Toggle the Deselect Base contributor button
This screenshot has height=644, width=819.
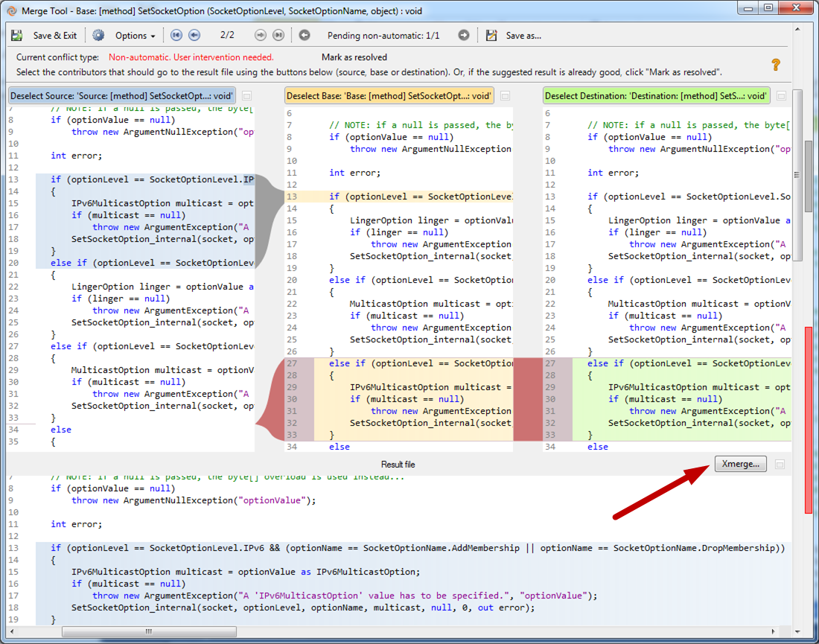389,96
